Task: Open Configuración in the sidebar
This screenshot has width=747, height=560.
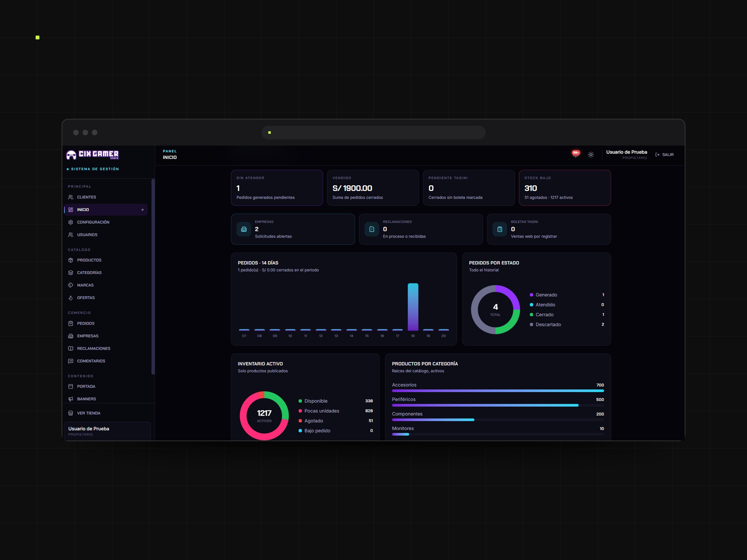Action: point(106,222)
